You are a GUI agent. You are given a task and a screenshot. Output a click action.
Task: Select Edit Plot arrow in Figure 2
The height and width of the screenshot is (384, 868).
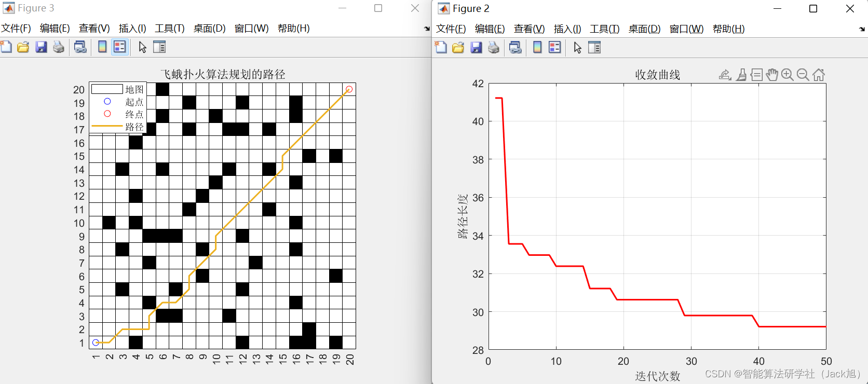(x=577, y=48)
